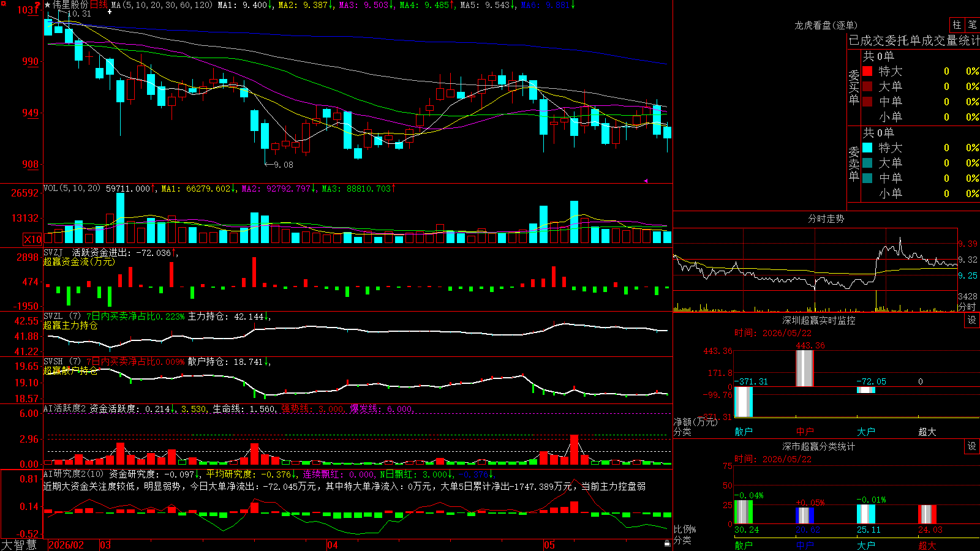Viewport: 980px width, 551px height.
Task: Click the 9.08 low price marker
Action: [x=283, y=165]
